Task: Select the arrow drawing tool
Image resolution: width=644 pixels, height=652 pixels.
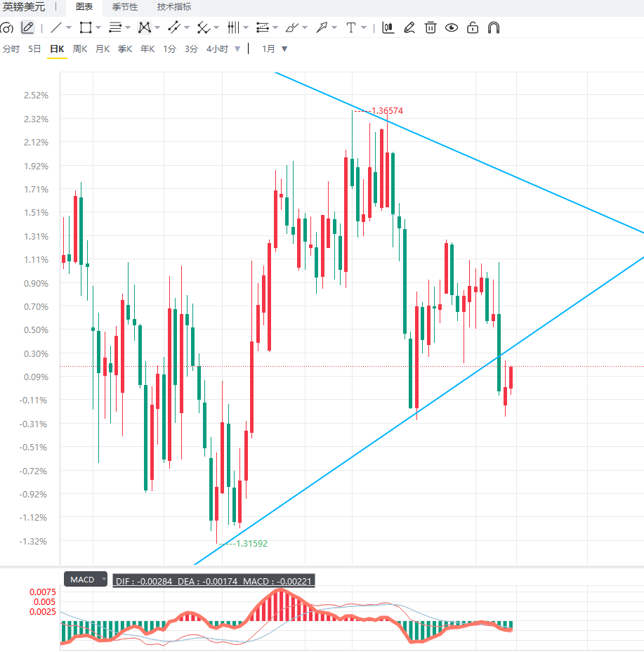Action: click(x=322, y=28)
